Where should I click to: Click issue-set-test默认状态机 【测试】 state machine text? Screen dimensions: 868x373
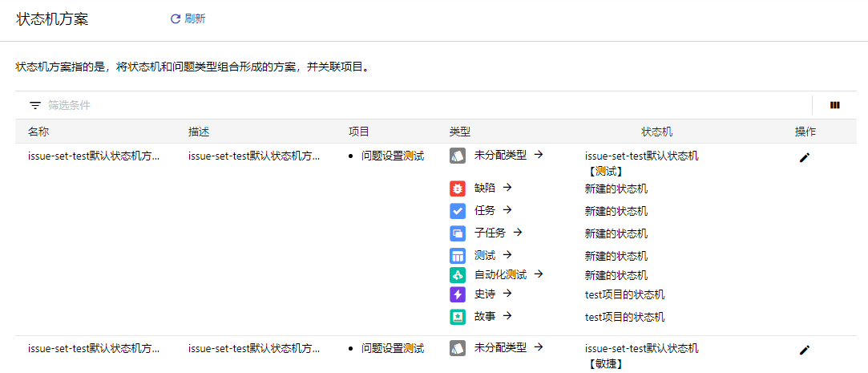(642, 164)
